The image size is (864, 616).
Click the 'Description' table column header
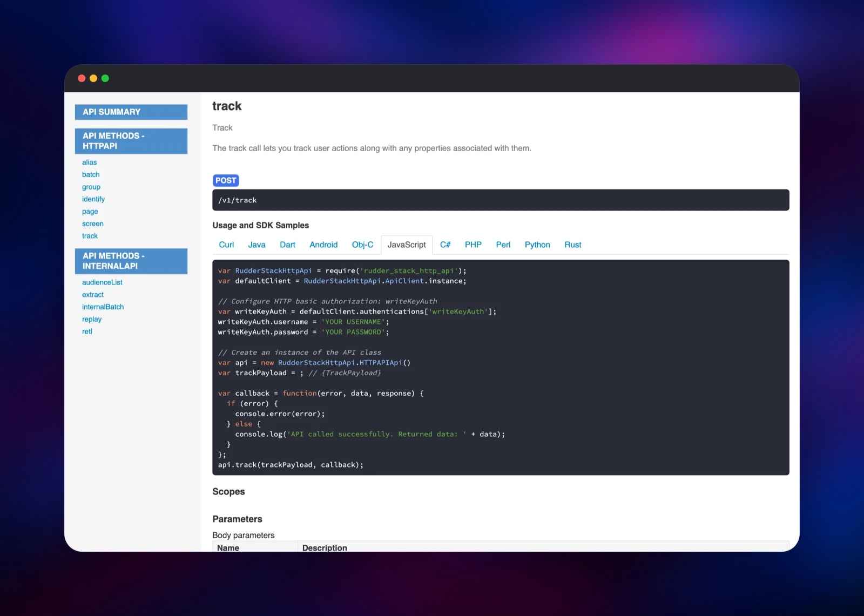click(x=325, y=547)
